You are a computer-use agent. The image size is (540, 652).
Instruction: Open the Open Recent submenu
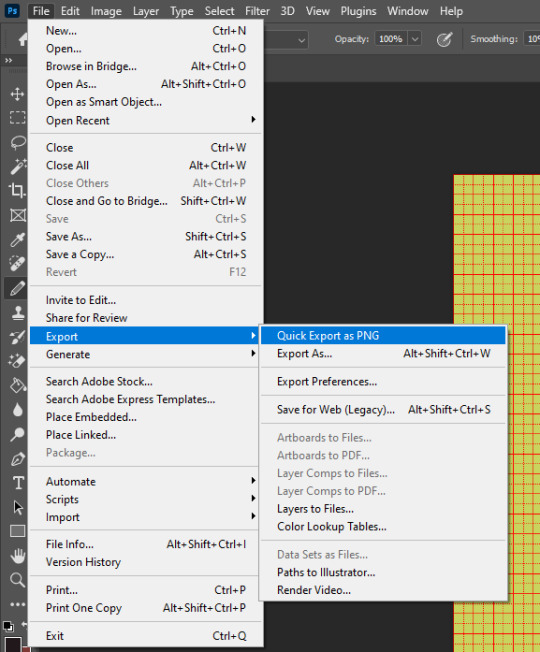145,120
